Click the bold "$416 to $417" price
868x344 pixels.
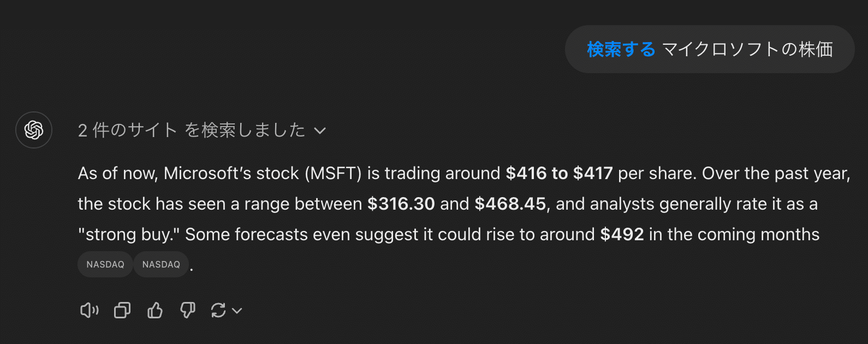pyautogui.click(x=559, y=173)
